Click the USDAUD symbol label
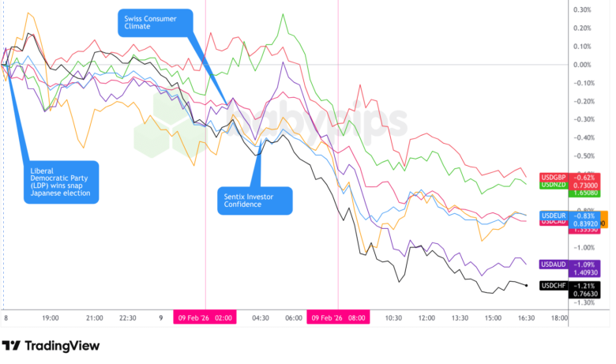This screenshot has height=364, width=616. 553,264
